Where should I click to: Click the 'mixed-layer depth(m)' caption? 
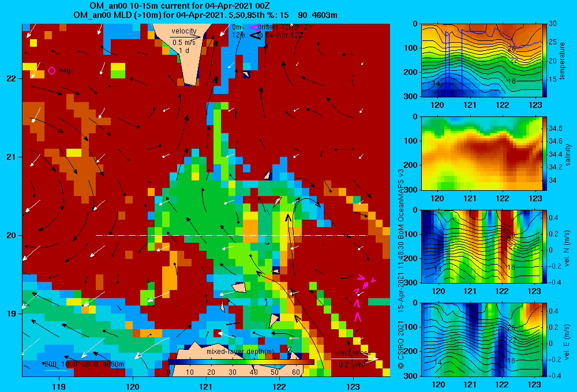pyautogui.click(x=240, y=352)
